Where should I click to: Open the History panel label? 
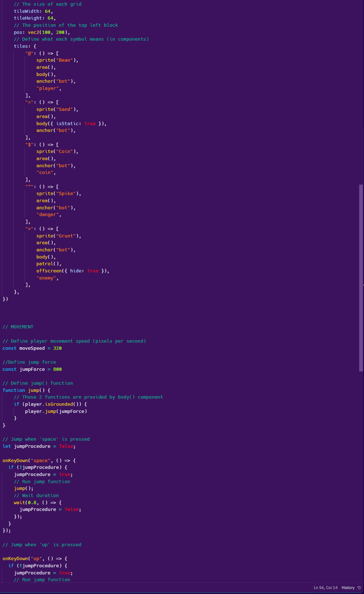[x=348, y=588]
